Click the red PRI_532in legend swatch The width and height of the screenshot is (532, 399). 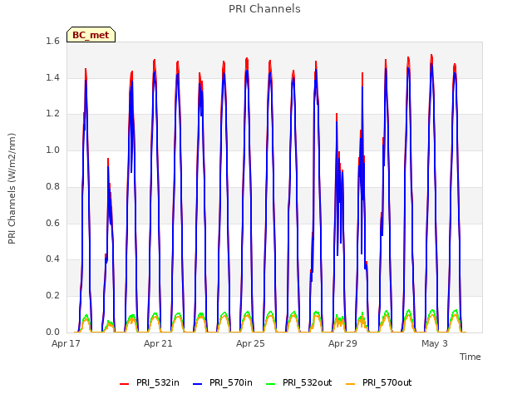point(124,384)
